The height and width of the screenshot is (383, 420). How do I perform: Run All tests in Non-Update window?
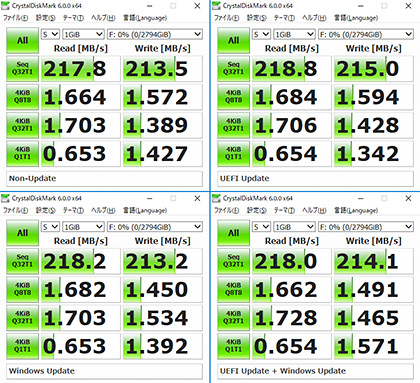tap(22, 41)
